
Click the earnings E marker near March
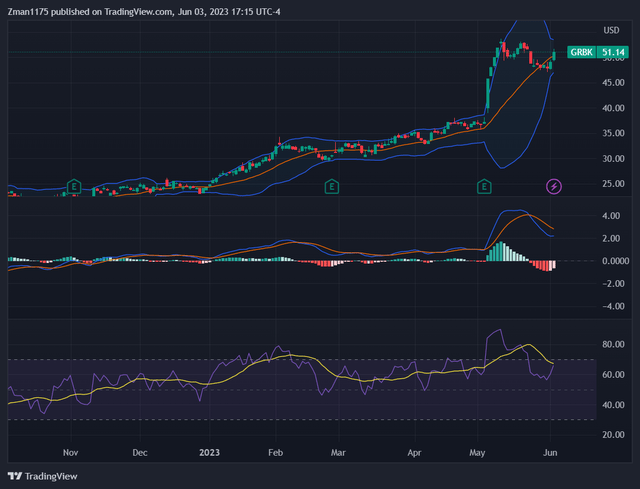[332, 187]
